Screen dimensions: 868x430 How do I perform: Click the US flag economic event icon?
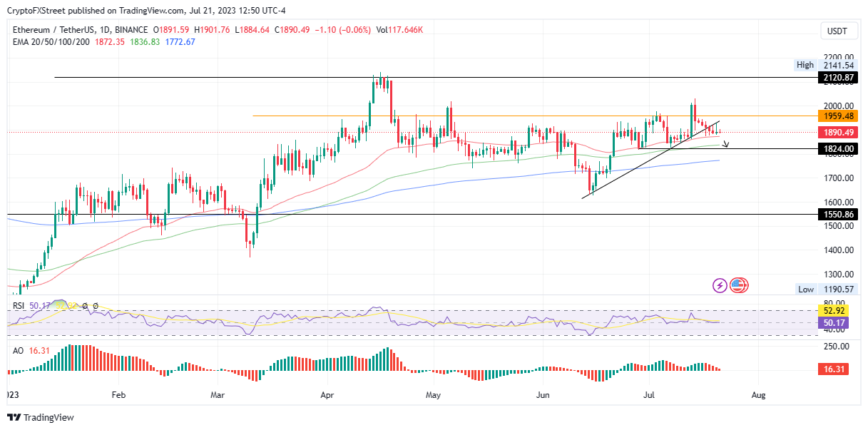click(x=737, y=286)
